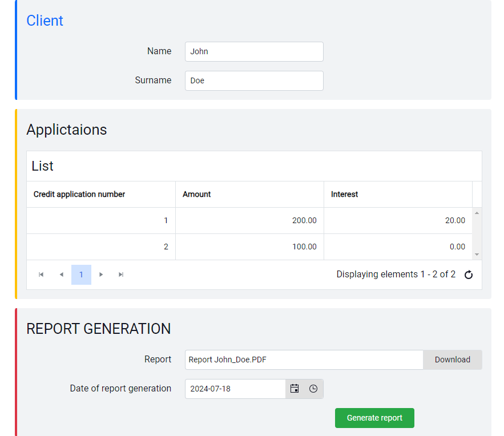Open the clock time picker icon
This screenshot has height=436, width=504.
coord(313,389)
